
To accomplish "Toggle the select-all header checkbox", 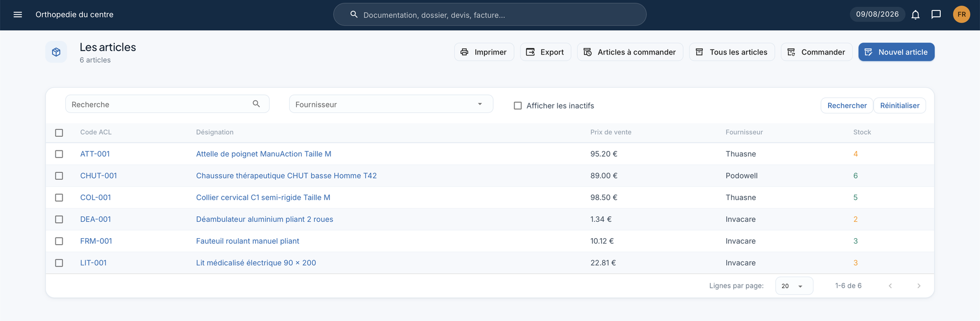I will [59, 132].
